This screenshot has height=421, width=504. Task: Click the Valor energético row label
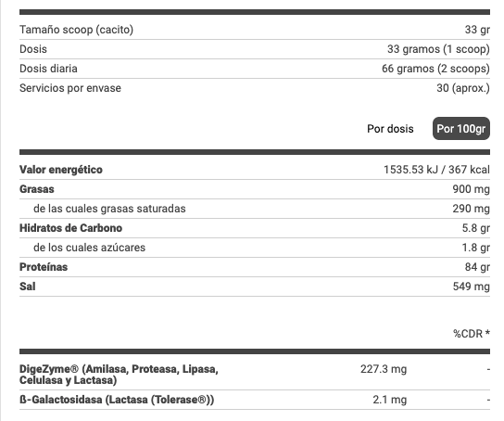point(61,170)
